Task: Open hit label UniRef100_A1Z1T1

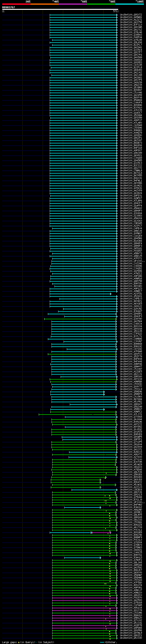Action: coord(131,20)
